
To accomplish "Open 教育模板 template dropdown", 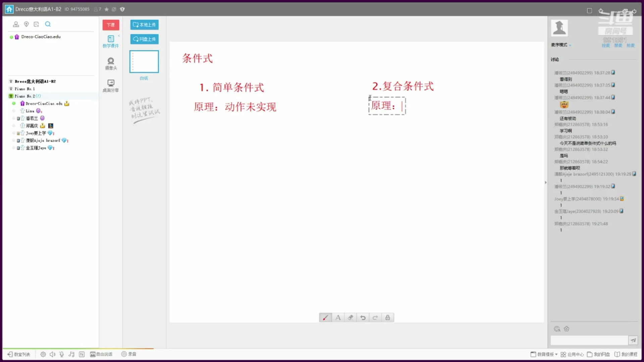I will (544, 354).
